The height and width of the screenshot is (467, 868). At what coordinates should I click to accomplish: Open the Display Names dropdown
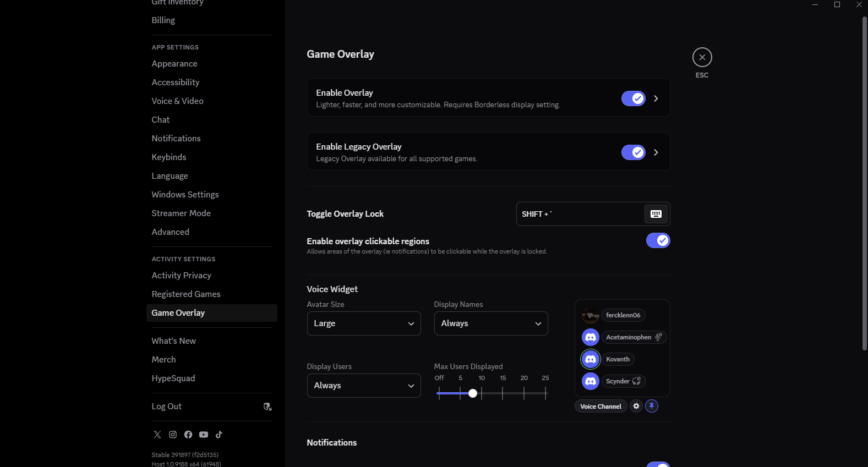491,323
